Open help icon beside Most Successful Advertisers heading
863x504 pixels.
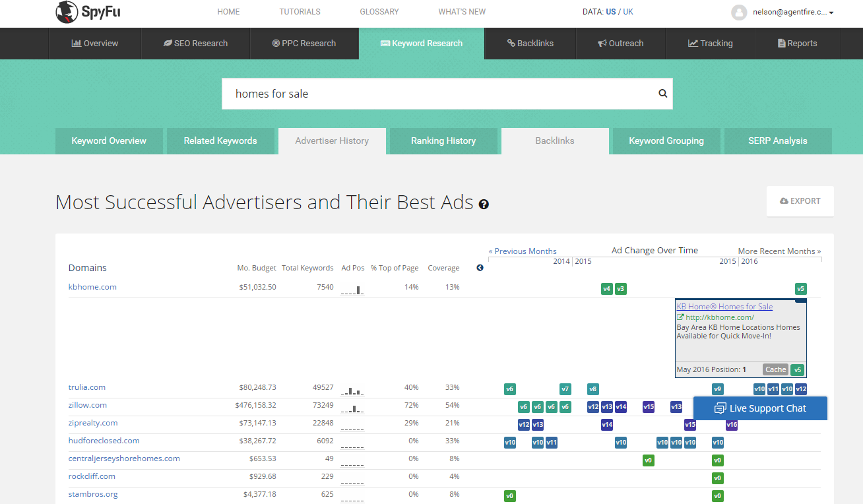484,205
